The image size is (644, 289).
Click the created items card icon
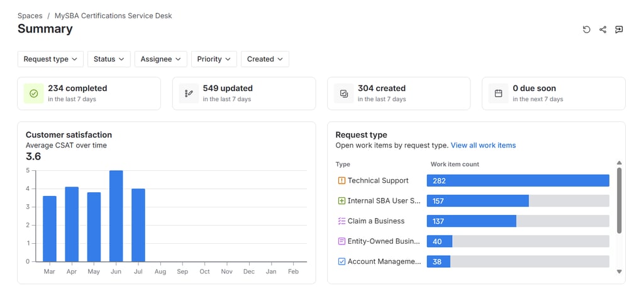(344, 94)
